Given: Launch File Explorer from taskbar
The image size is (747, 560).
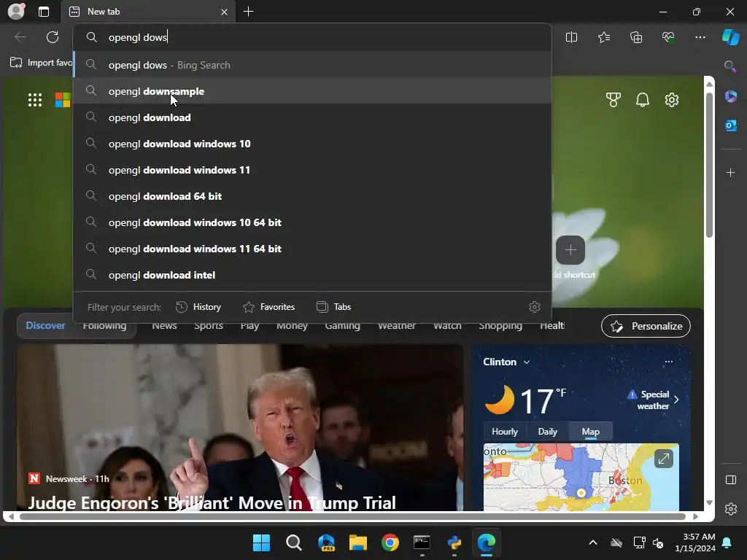Looking at the screenshot, I should (x=357, y=542).
